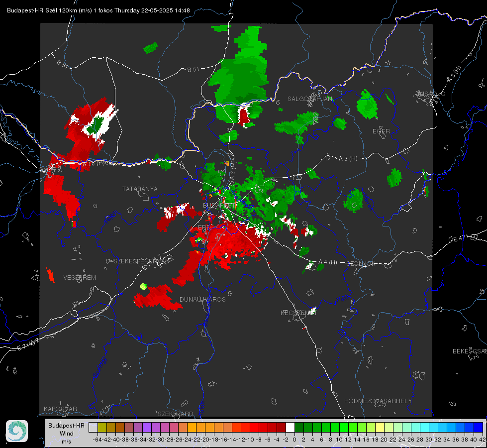
Task: Click the SZÉKESFEHÉRVÁR city label
Action: tap(142, 261)
